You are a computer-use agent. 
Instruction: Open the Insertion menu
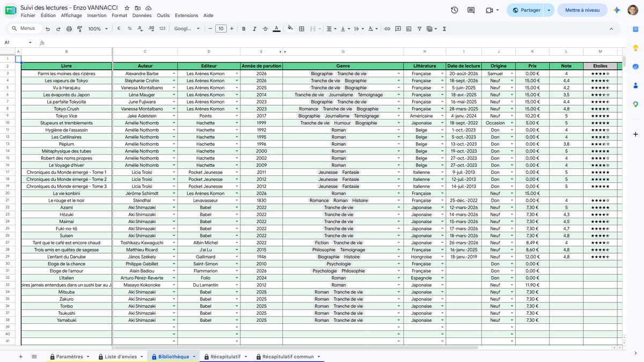coord(97,16)
